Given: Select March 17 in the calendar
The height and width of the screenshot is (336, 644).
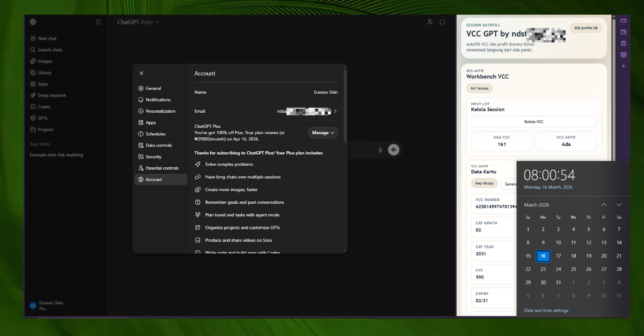Looking at the screenshot, I should coord(558,256).
